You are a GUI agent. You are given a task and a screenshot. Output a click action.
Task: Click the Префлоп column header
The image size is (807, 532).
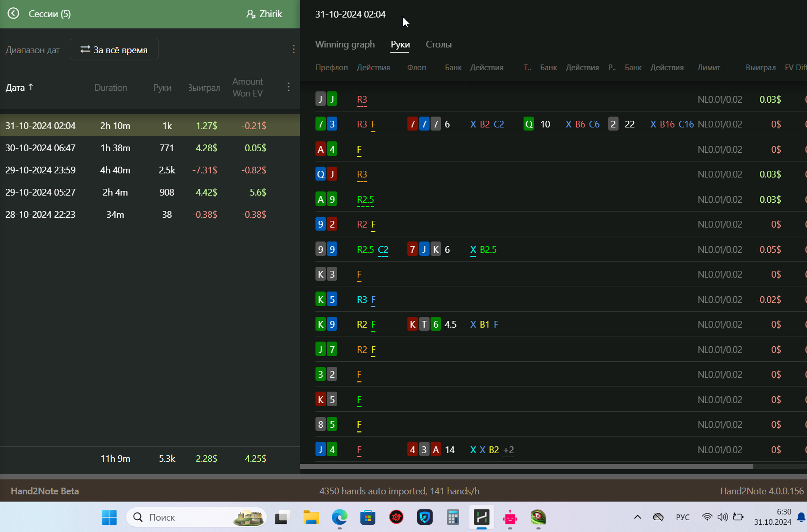tap(331, 68)
